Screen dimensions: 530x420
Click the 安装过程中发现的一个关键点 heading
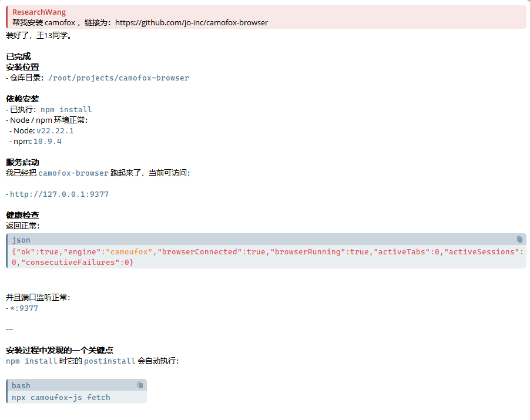tap(59, 350)
